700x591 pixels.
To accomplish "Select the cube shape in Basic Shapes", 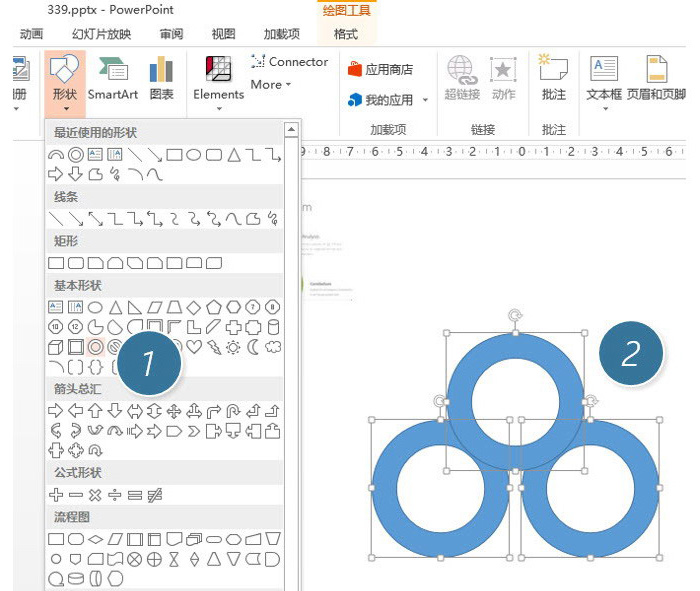I will pos(56,347).
